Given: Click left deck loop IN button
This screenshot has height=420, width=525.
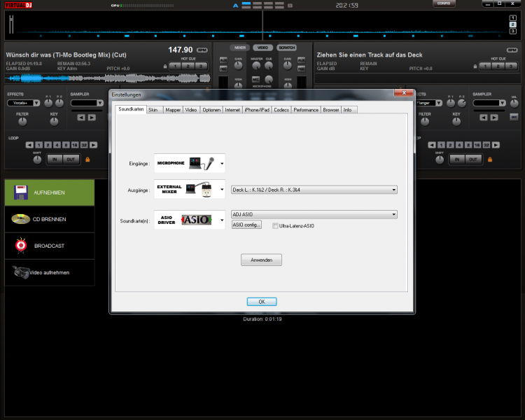Looking at the screenshot, I should pyautogui.click(x=55, y=160).
